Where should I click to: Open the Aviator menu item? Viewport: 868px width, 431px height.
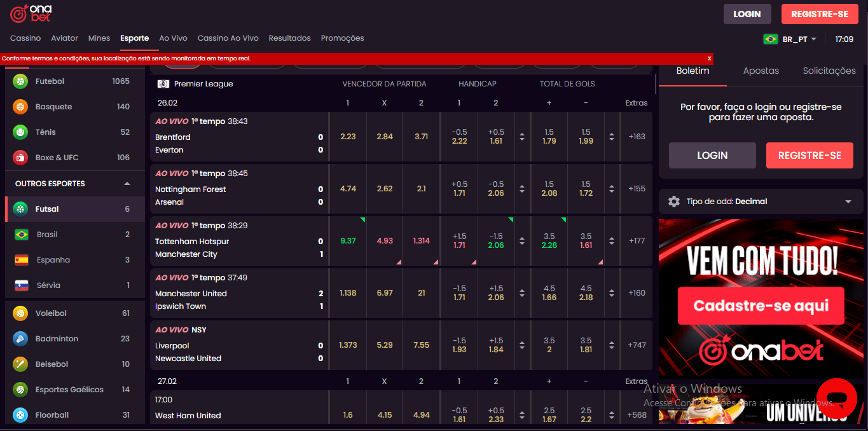[x=65, y=38]
